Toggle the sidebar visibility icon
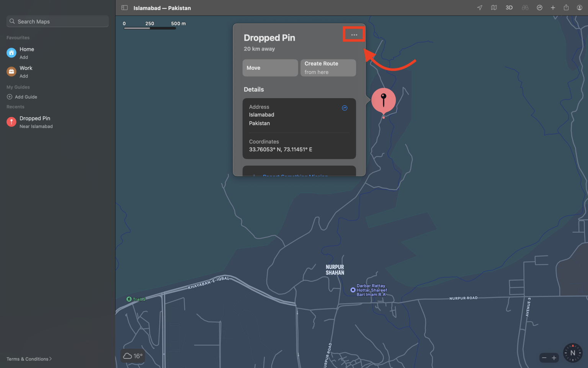Image resolution: width=588 pixels, height=368 pixels. click(x=124, y=8)
